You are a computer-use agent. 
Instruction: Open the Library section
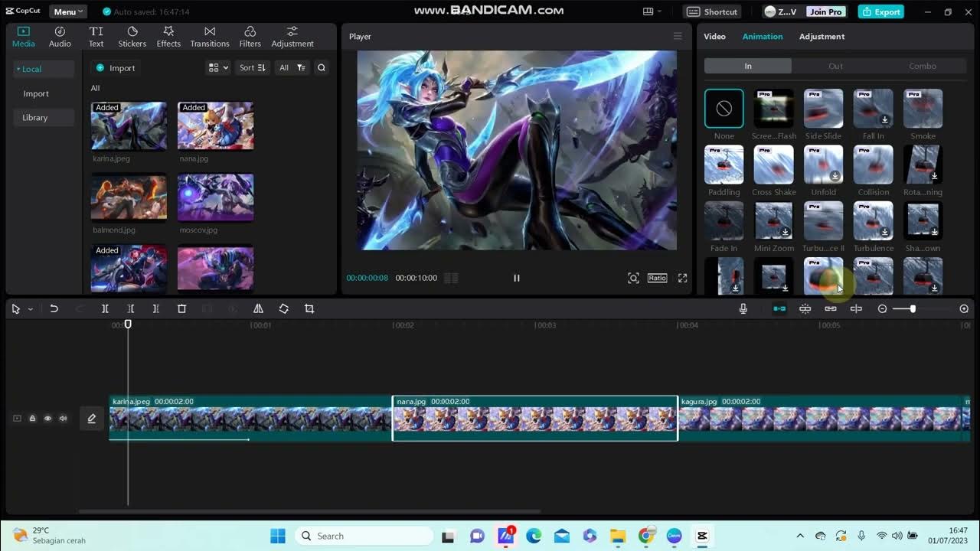pyautogui.click(x=44, y=118)
